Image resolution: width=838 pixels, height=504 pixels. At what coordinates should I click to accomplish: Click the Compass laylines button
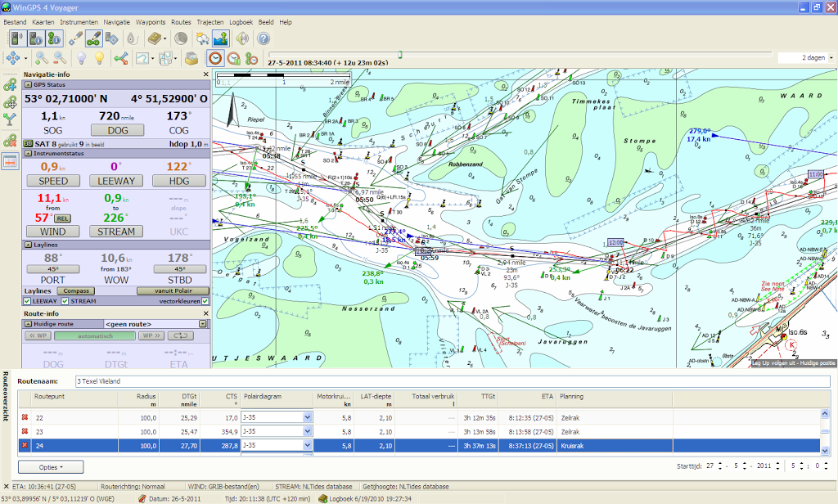pos(76,290)
